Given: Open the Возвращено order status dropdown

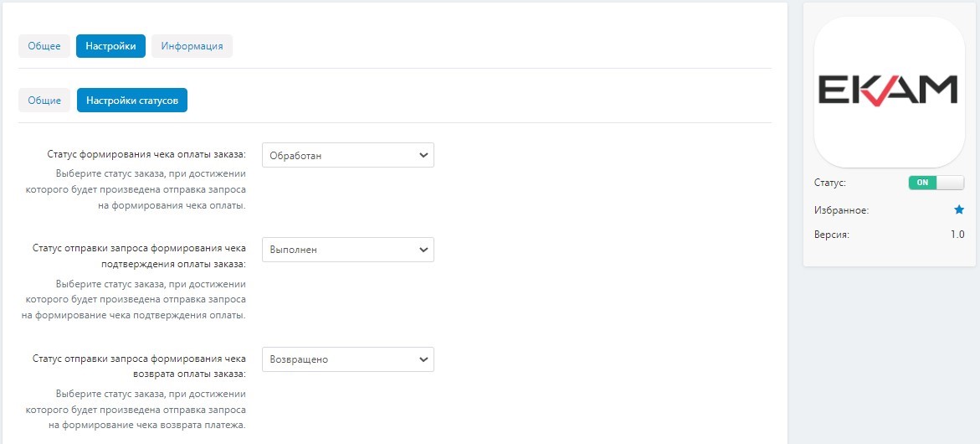Looking at the screenshot, I should click(347, 359).
